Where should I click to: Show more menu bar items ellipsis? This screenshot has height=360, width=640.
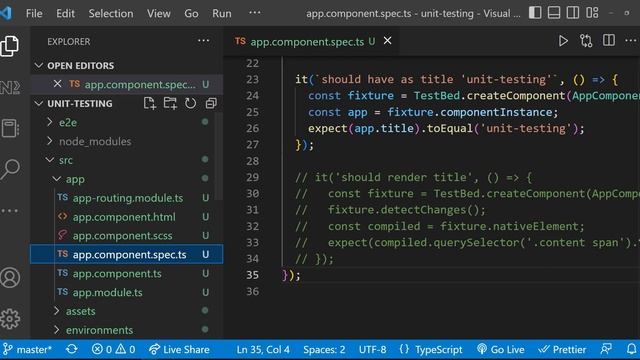coord(255,13)
